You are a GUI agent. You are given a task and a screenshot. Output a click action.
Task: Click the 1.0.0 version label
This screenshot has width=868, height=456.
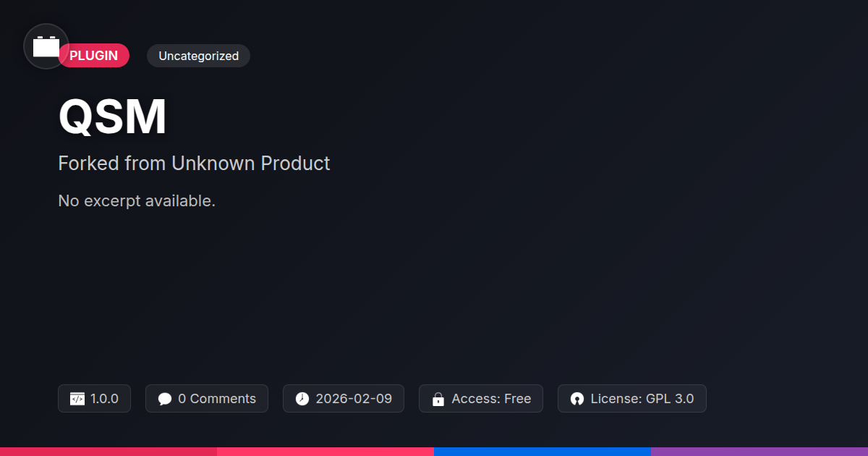tap(104, 399)
